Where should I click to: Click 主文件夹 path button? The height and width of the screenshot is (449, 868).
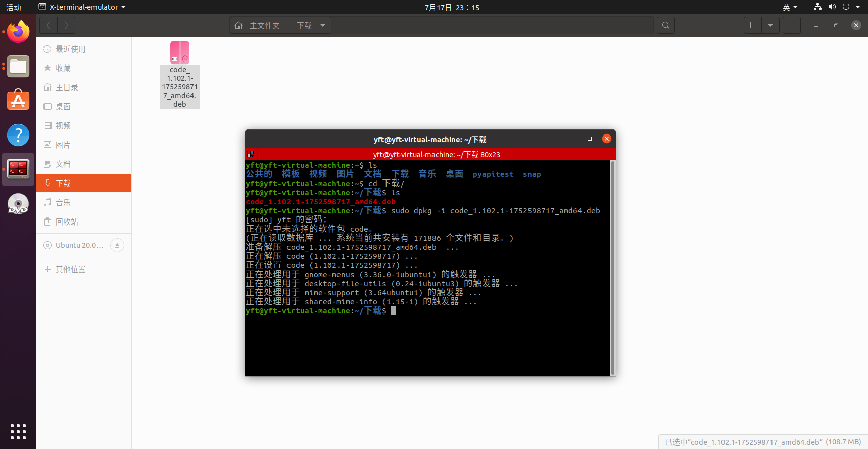pos(259,25)
